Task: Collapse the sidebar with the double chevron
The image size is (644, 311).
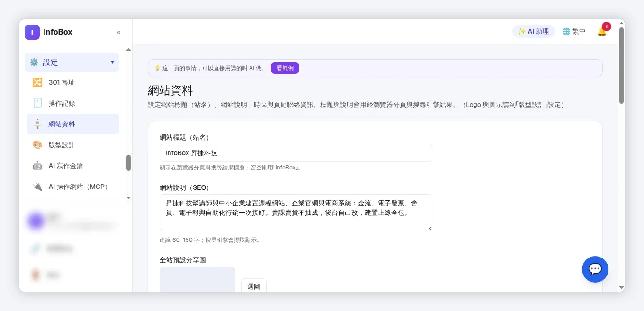Action: coord(119,32)
